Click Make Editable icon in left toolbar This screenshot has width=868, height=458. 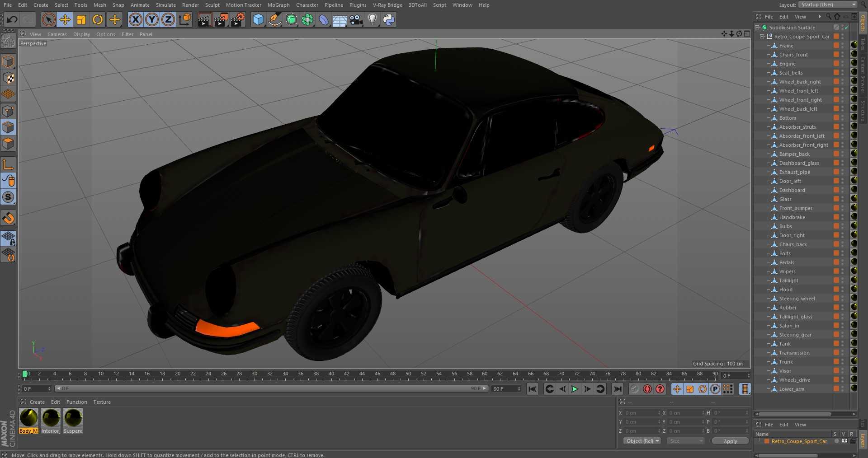point(8,41)
